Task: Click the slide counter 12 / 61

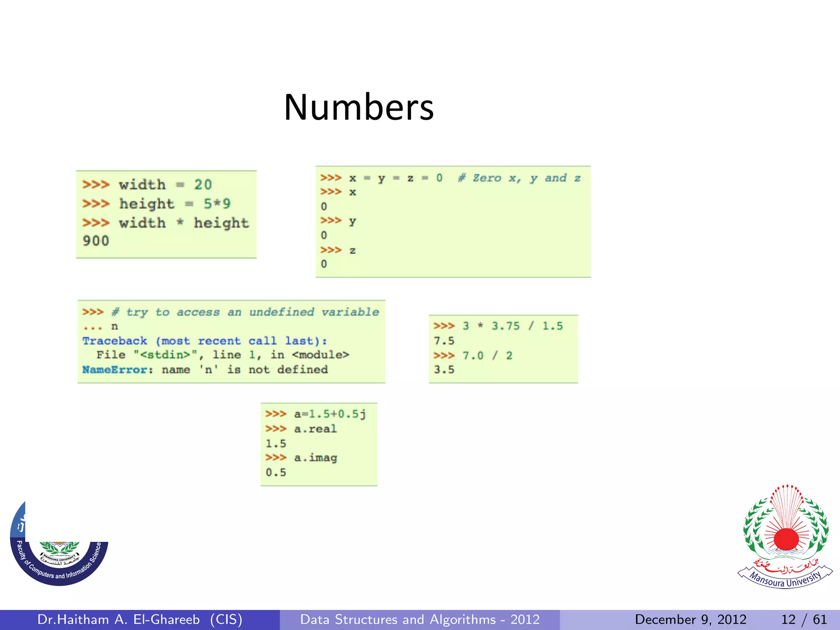Action: [x=804, y=619]
